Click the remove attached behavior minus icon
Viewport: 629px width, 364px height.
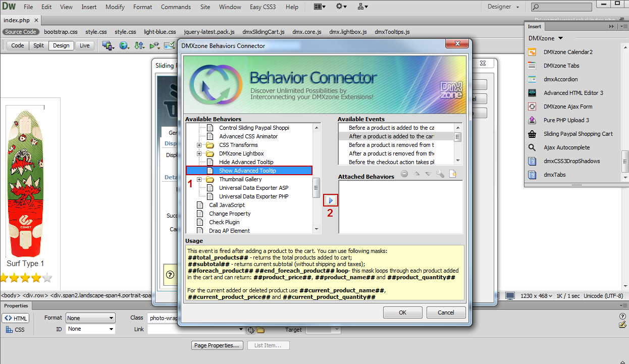(404, 174)
